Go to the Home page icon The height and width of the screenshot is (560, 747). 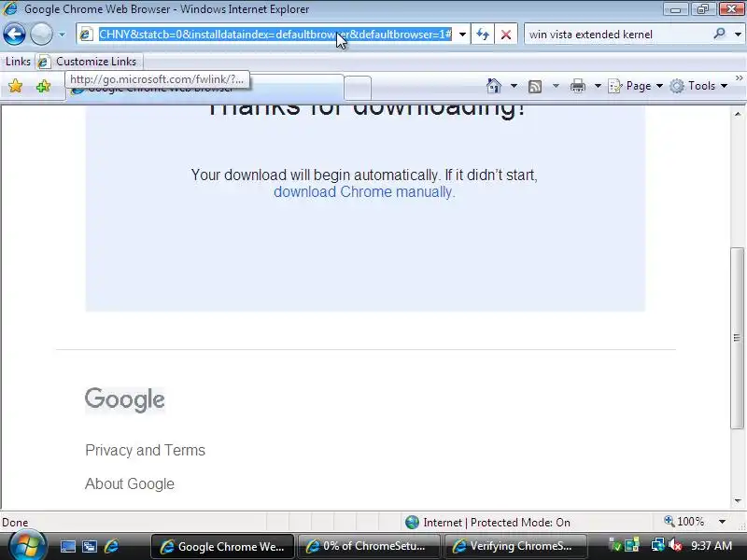pyautogui.click(x=494, y=86)
